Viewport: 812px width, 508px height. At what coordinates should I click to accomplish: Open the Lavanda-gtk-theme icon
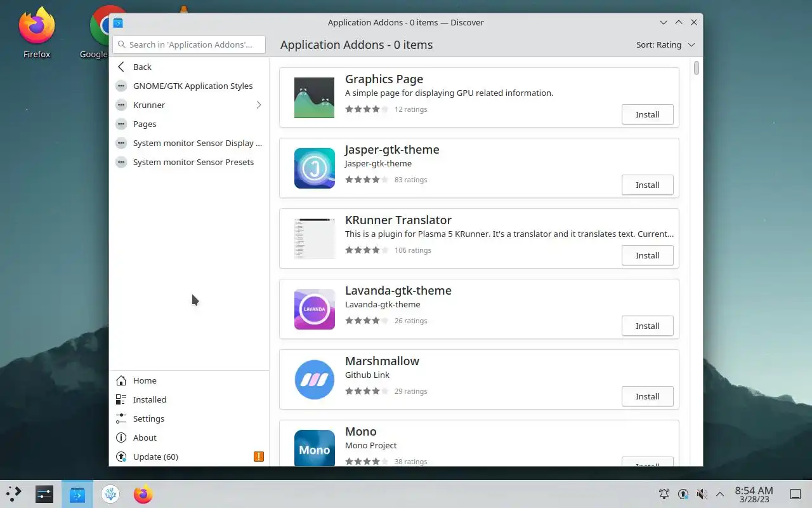click(x=314, y=309)
